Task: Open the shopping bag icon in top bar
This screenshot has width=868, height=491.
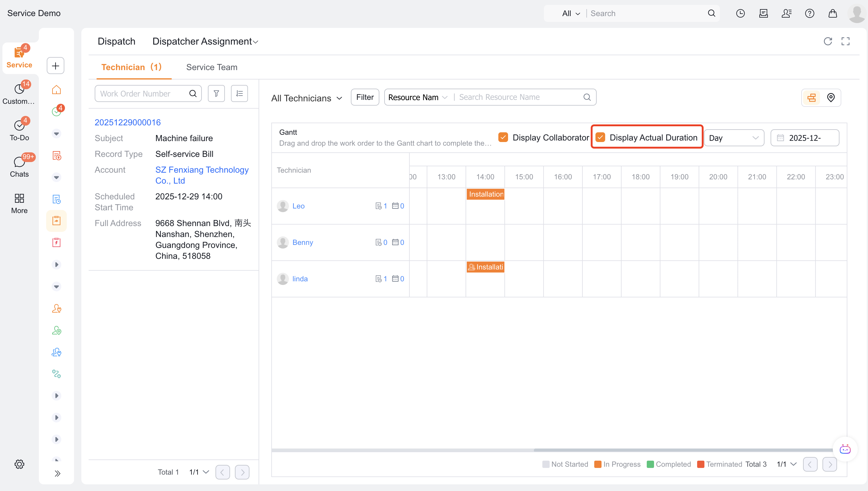Action: click(x=832, y=13)
